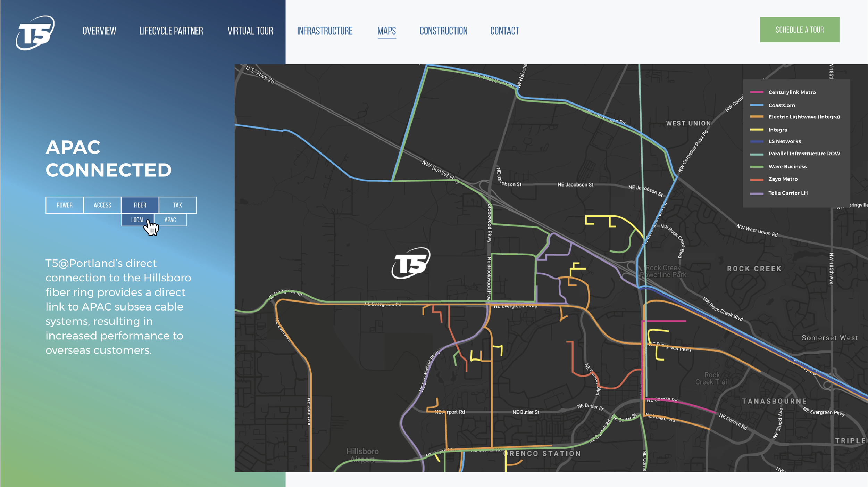Click the CoastCom blue legend swatch
868x487 pixels.
click(x=757, y=105)
